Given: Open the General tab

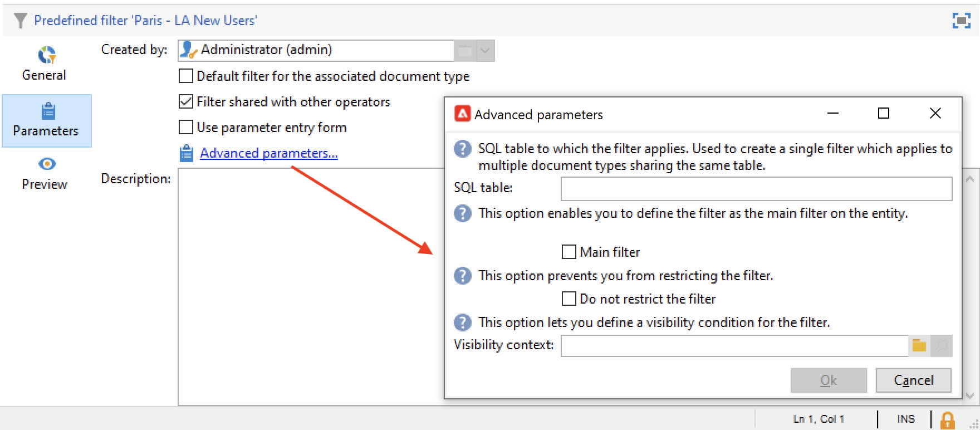Looking at the screenshot, I should click(x=45, y=63).
